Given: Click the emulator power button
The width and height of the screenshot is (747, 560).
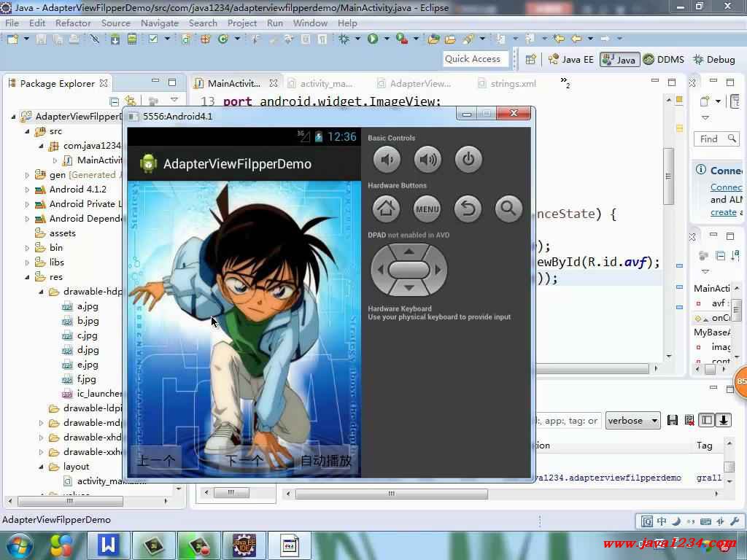Looking at the screenshot, I should 468,160.
